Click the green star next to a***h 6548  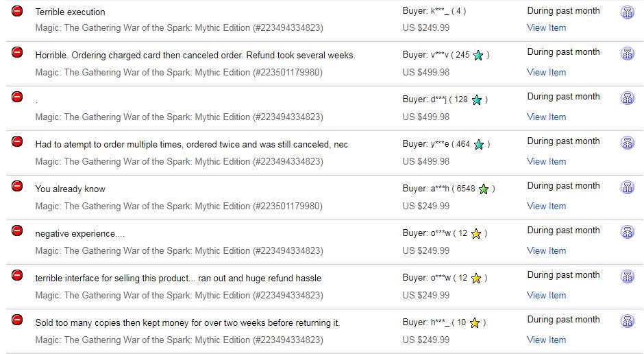[x=484, y=189]
